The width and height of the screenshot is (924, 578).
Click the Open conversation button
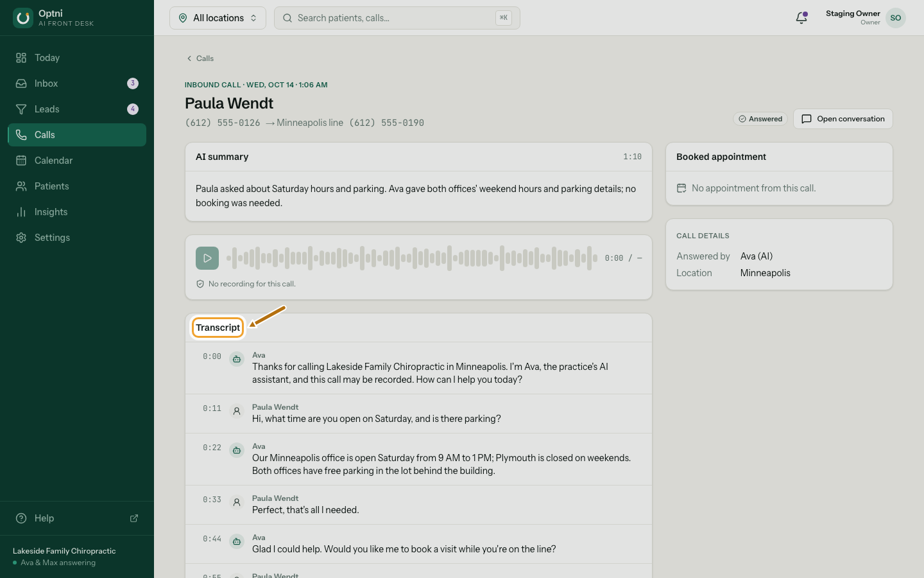(843, 119)
